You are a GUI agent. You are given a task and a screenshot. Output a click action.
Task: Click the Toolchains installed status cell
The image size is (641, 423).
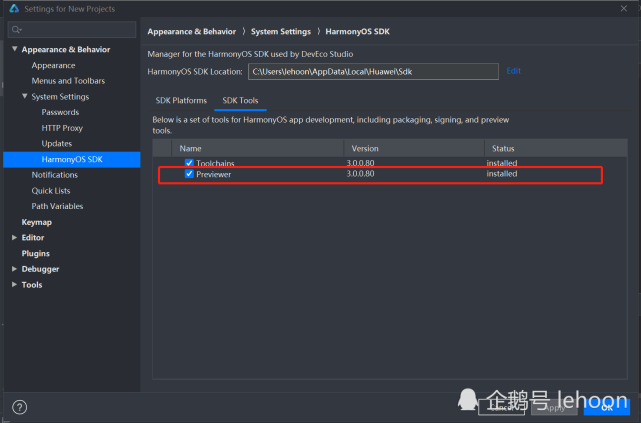(502, 163)
